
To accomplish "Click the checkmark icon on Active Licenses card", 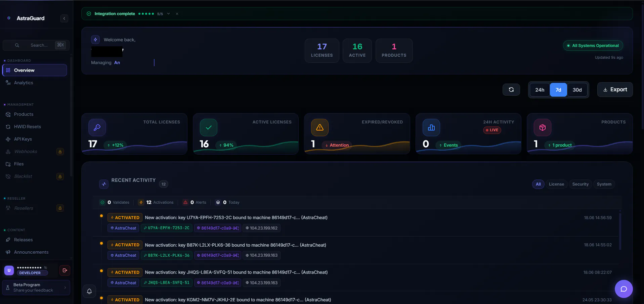I will coord(209,128).
